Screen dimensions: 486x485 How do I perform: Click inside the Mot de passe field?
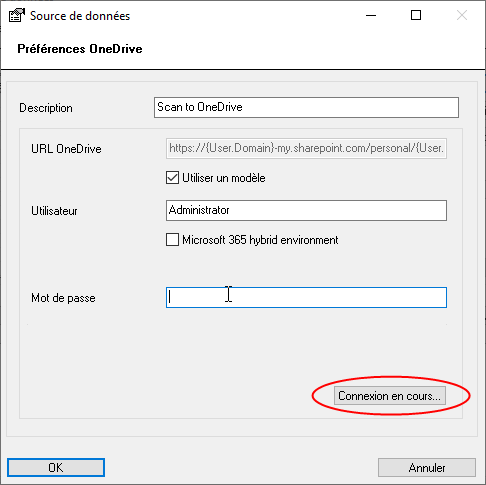306,297
